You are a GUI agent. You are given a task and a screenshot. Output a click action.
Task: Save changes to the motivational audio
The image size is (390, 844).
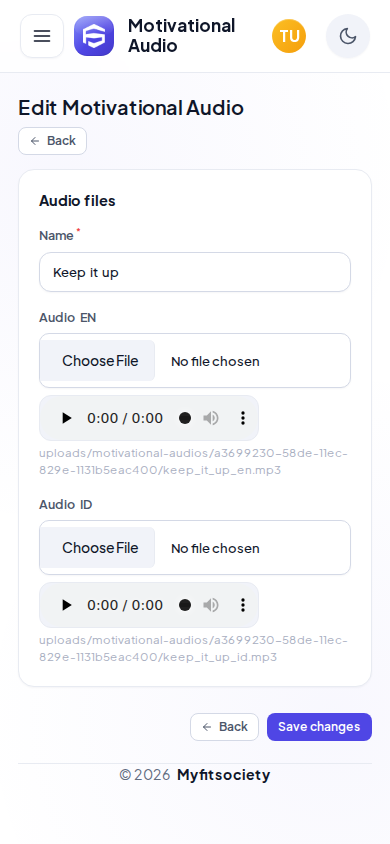320,727
